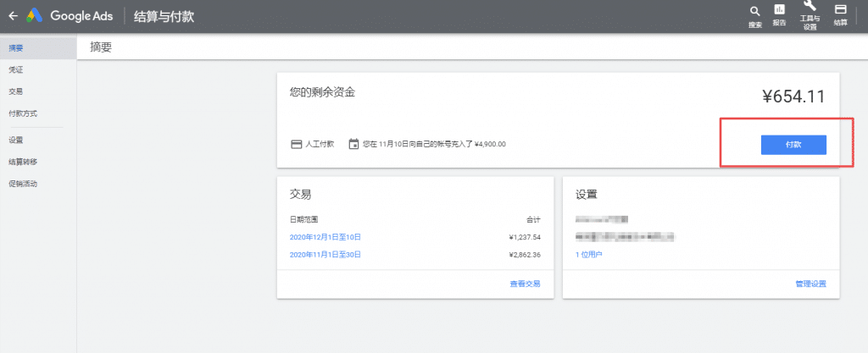The height and width of the screenshot is (353, 868).
Task: Click the blue 付款 button
Action: pos(793,145)
